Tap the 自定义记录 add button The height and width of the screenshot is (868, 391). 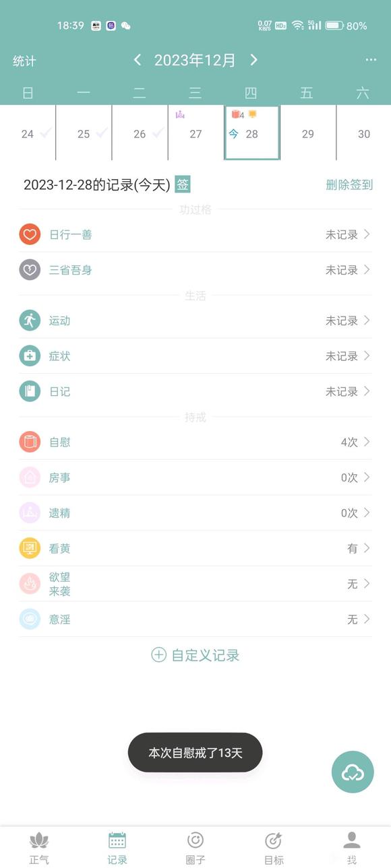click(195, 655)
